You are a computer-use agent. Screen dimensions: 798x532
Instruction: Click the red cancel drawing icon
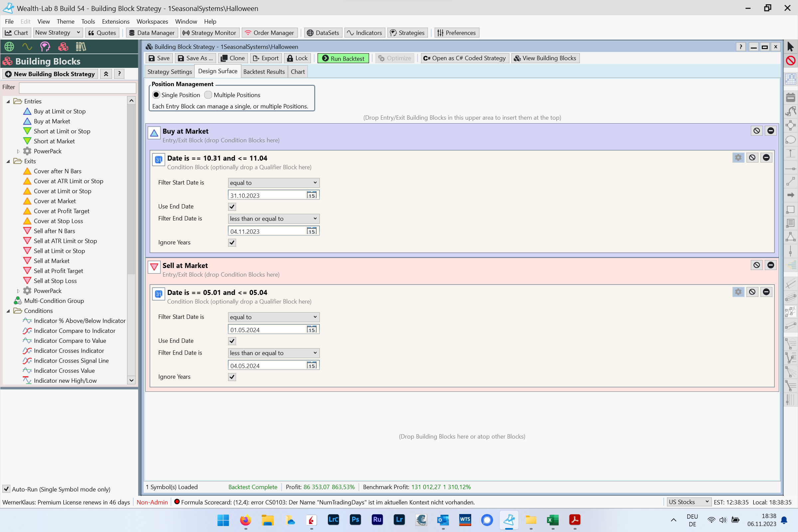(x=790, y=61)
